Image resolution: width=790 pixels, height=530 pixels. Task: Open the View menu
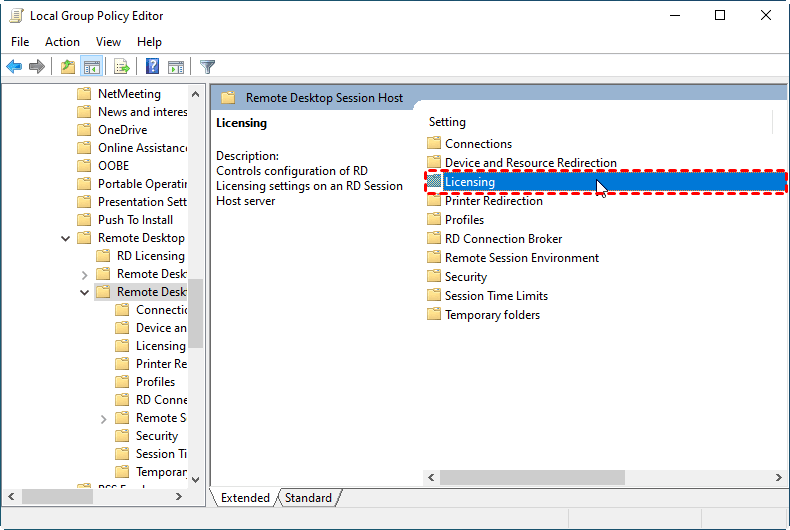click(x=108, y=42)
